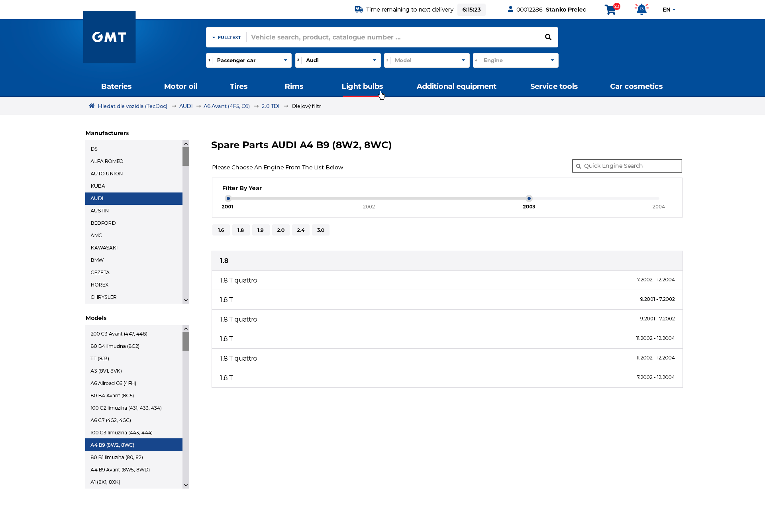Click Manufacturers list scroll up arrow
The image size is (765, 532).
click(186, 143)
